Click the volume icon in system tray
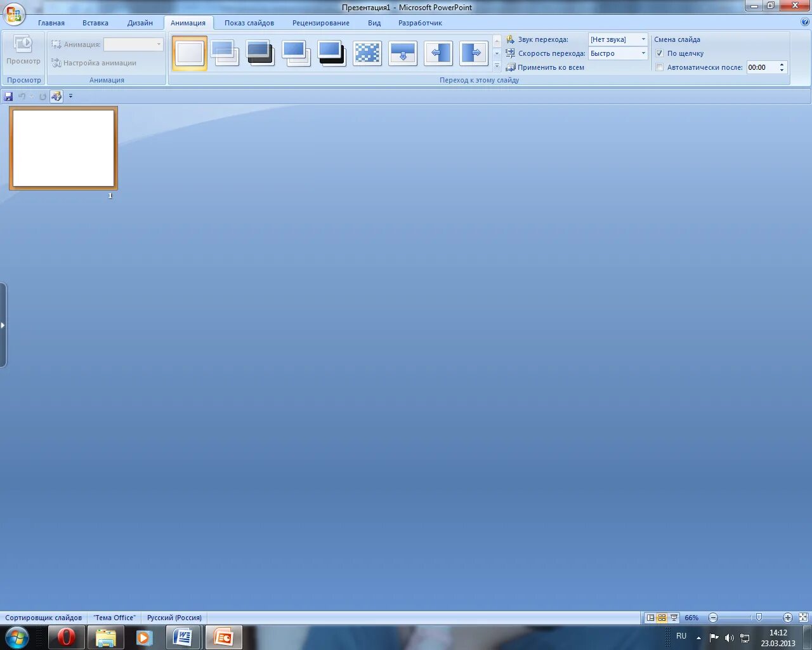Screen dimensions: 812x650 click(x=730, y=638)
